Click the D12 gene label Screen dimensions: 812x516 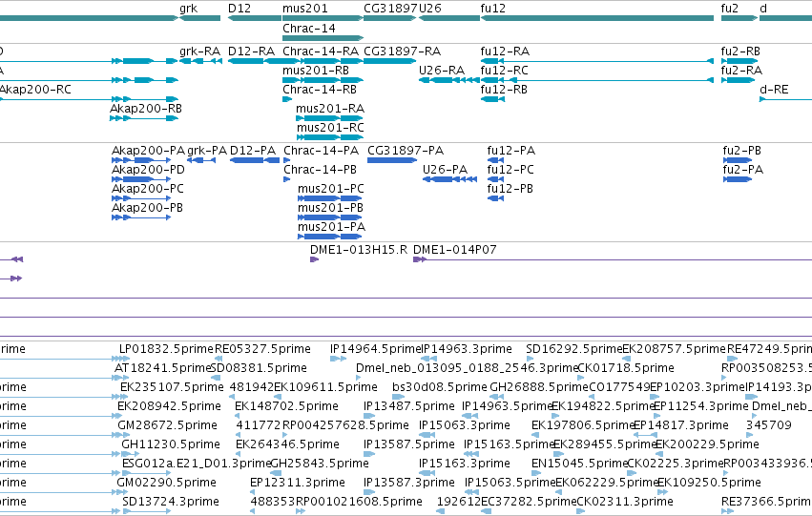[239, 9]
